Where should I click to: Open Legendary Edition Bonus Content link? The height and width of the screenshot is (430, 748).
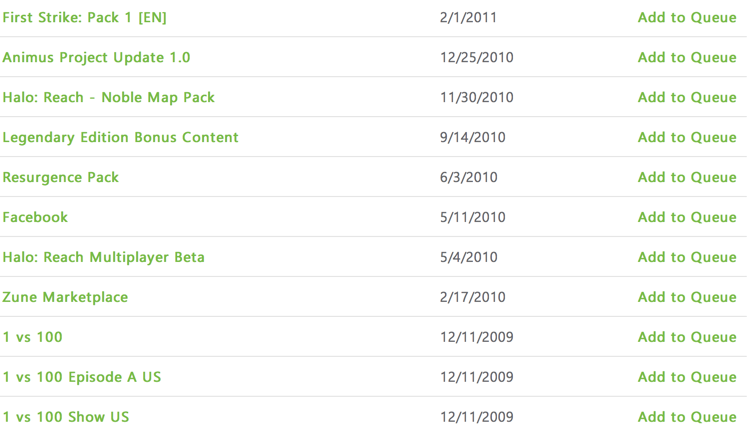point(120,137)
